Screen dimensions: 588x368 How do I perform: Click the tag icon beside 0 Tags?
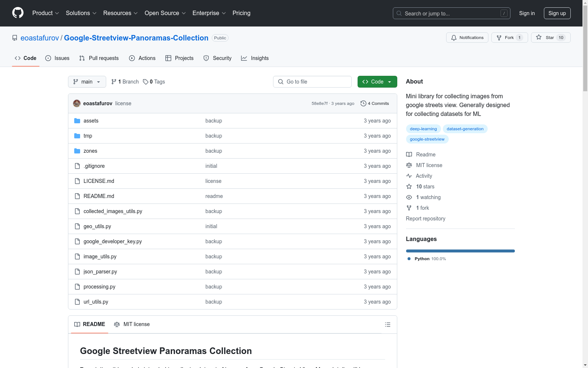(146, 82)
